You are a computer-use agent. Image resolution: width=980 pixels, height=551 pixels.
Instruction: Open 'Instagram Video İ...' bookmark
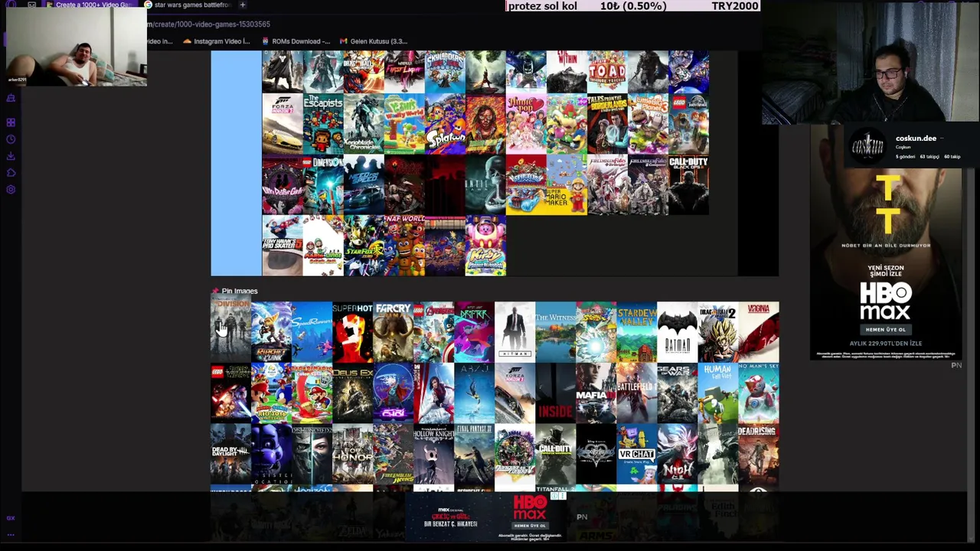point(217,41)
